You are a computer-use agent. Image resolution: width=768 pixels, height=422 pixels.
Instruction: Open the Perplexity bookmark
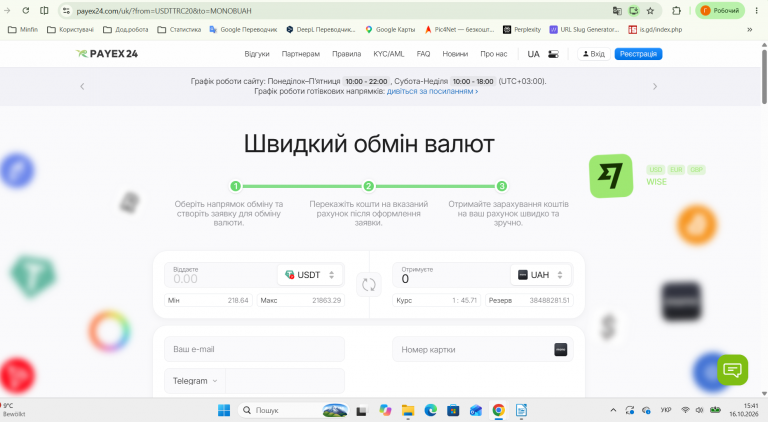pos(522,29)
